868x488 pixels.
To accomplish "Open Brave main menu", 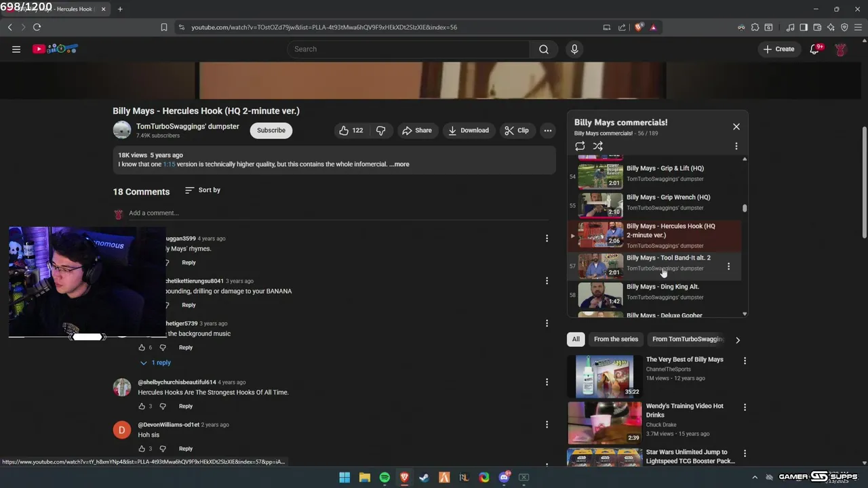I will click(x=857, y=27).
